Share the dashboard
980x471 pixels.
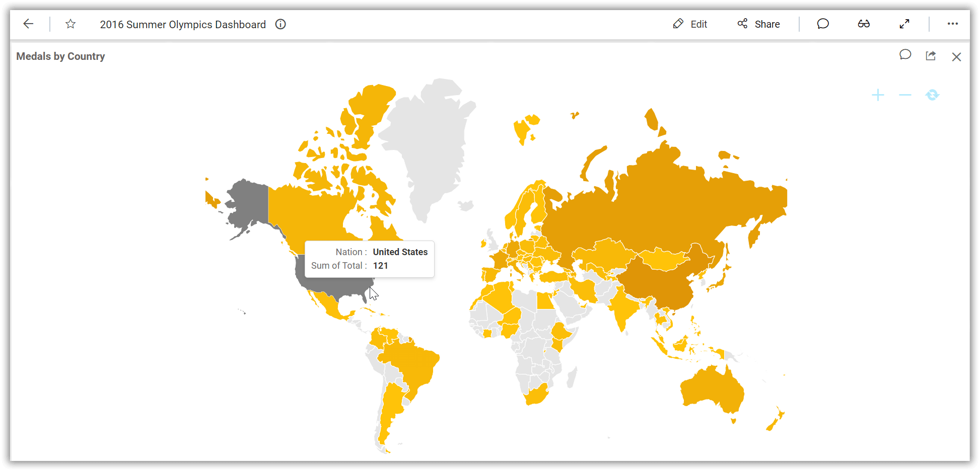pyautogui.click(x=758, y=24)
